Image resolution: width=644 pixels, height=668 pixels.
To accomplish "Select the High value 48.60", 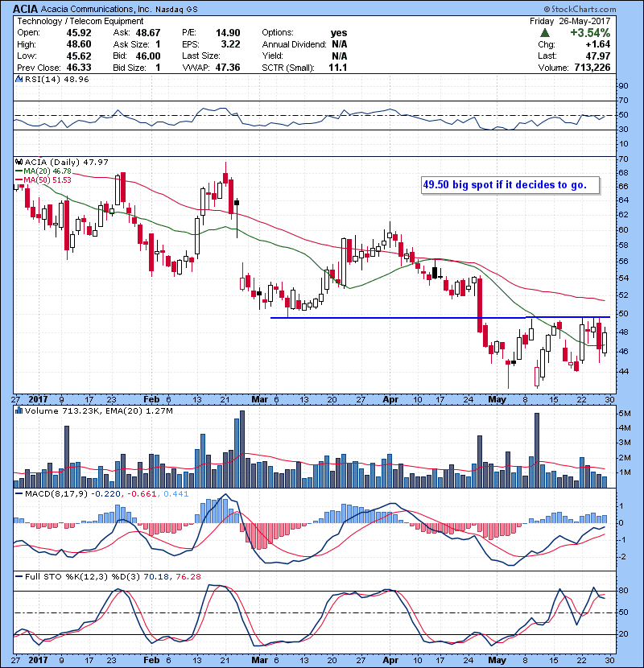I will click(x=79, y=44).
